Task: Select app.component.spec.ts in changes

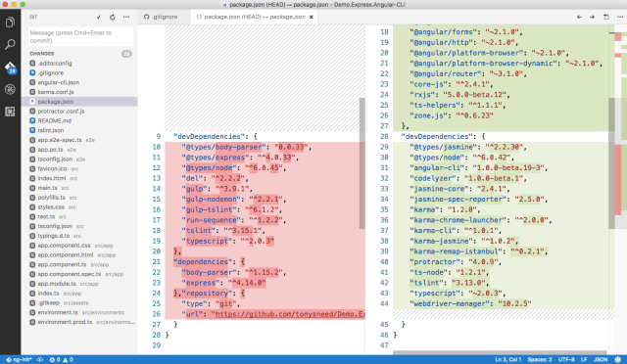Action: (x=79, y=274)
